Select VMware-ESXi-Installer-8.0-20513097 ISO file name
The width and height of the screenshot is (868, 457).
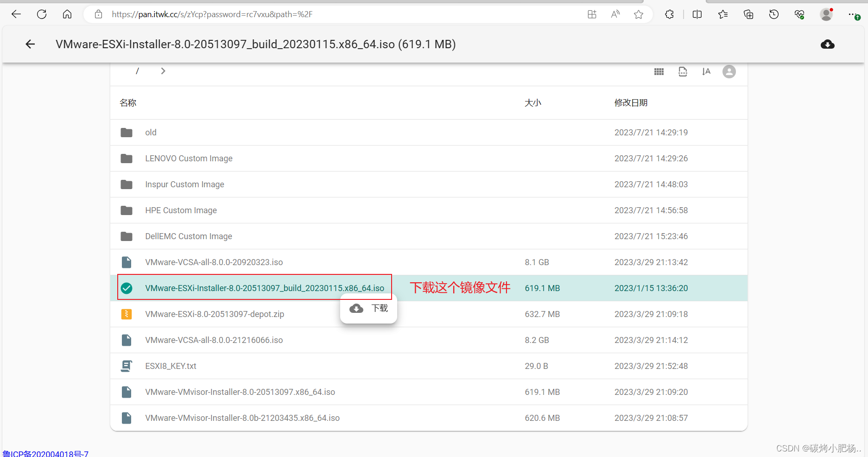[x=265, y=288]
